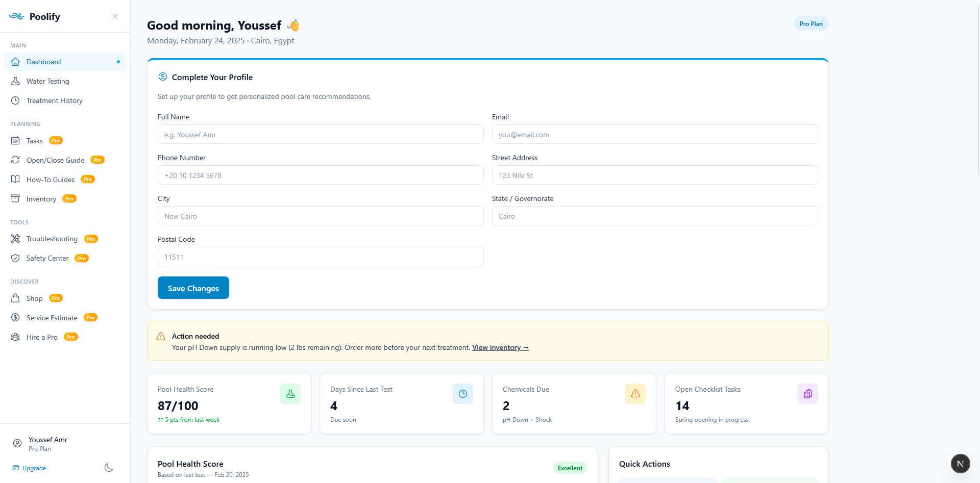The height and width of the screenshot is (483, 980).
Task: Open Troubleshooting from the tools icon
Action: coord(16,239)
